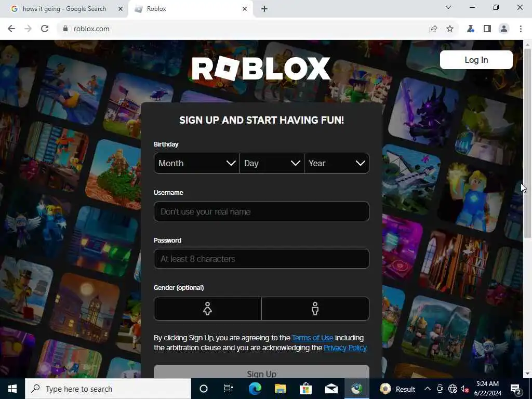532x399 pixels.
Task: Share this page icon in address bar
Action: click(x=433, y=29)
